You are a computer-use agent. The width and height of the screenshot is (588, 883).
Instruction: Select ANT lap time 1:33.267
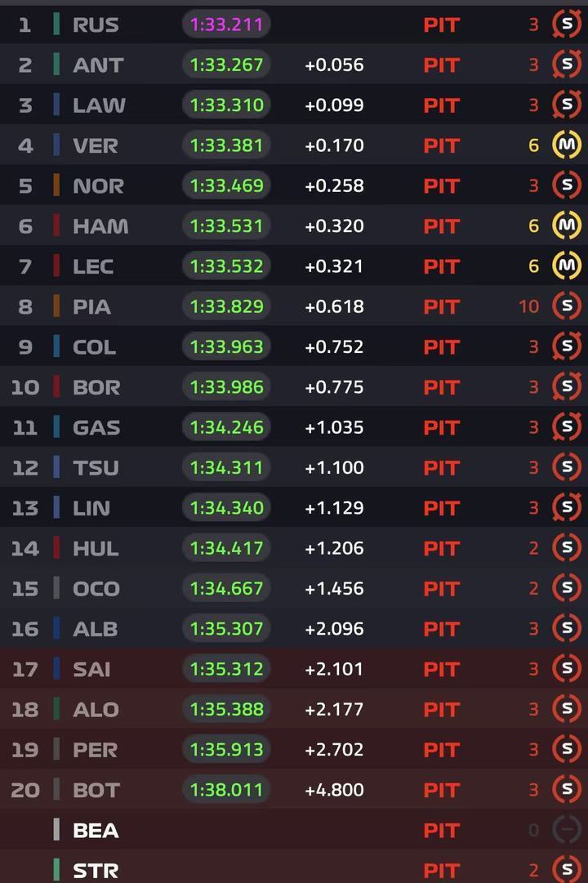(x=226, y=65)
